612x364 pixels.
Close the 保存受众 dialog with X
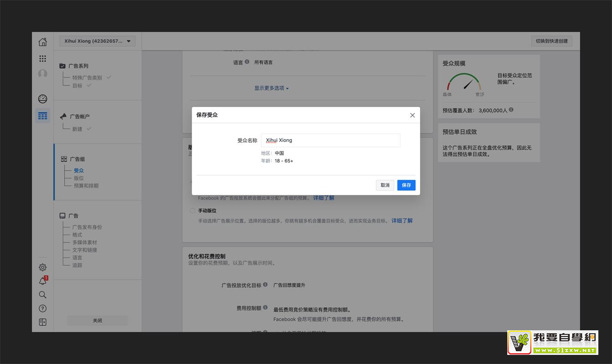(413, 115)
